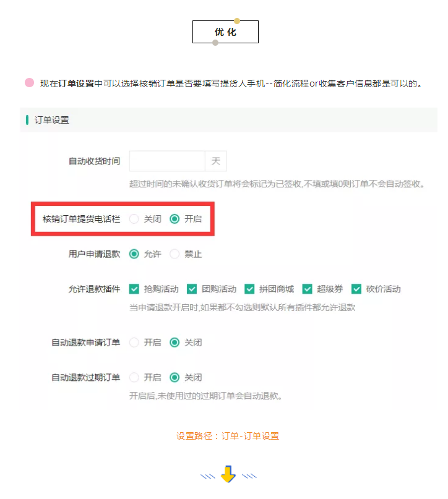Viewport: 448px width, 499px height.
Task: Choose 禁止 for 用户申请退款
Action: pyautogui.click(x=174, y=254)
